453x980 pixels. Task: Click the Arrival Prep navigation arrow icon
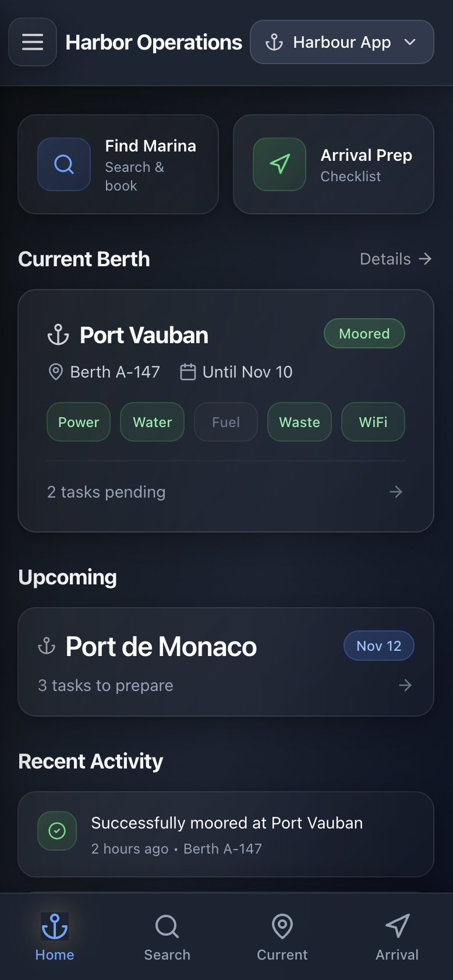(279, 164)
